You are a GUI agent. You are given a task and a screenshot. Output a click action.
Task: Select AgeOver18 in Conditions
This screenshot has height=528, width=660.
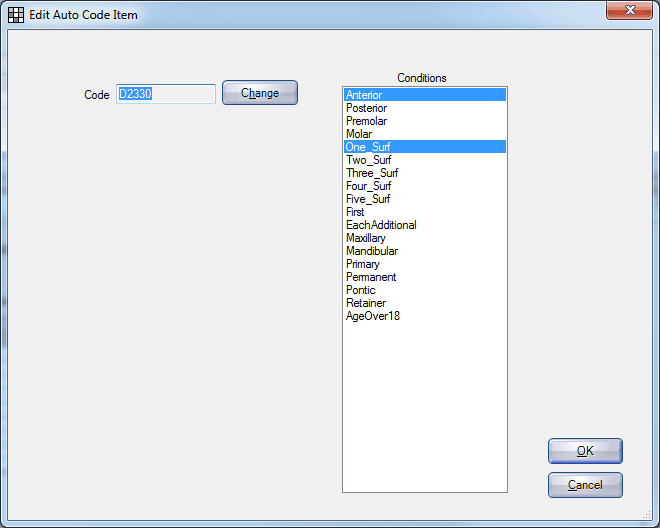pyautogui.click(x=425, y=316)
